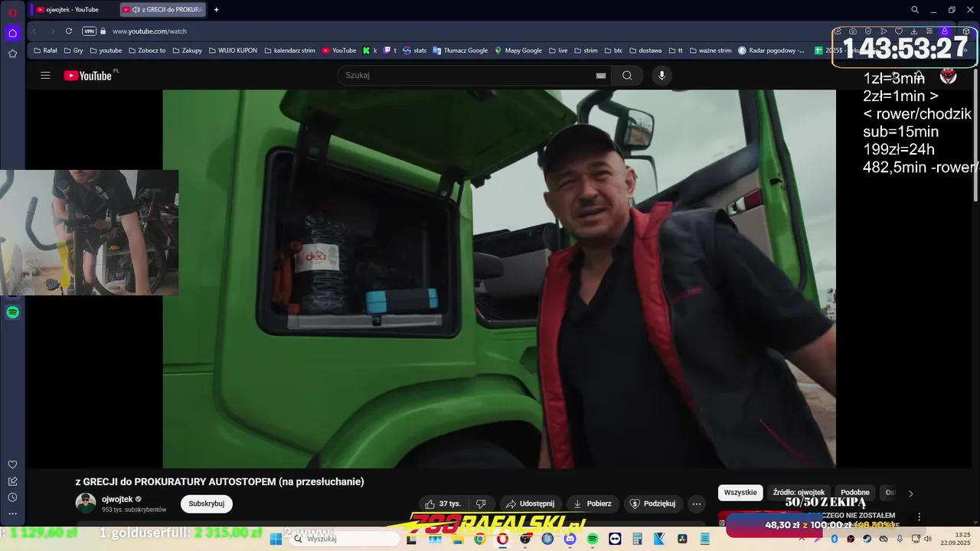
Task: Open the WUJO KUPON bookmarks folder
Action: (x=233, y=51)
